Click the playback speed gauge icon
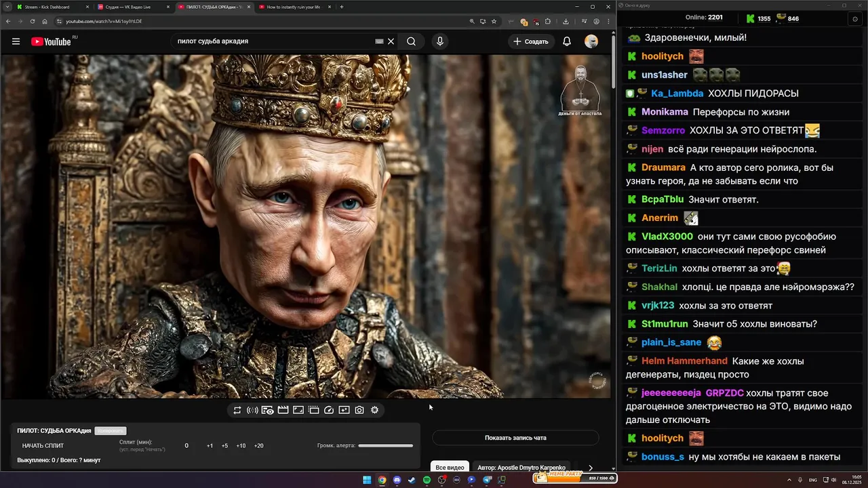The height and width of the screenshot is (488, 868). (x=329, y=410)
